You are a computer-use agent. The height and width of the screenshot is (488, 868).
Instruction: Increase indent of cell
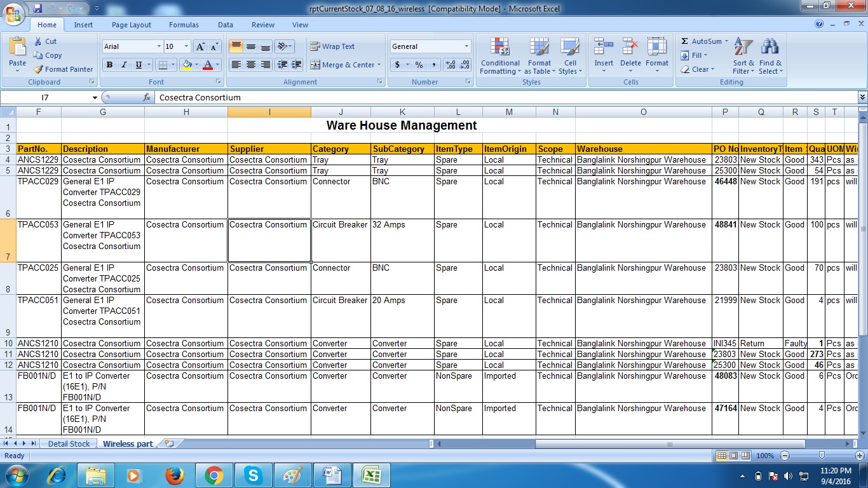297,65
